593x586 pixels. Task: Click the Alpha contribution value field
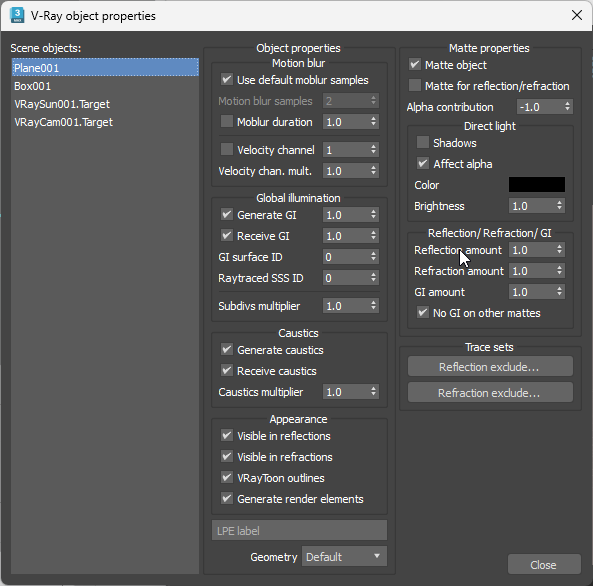(x=540, y=107)
